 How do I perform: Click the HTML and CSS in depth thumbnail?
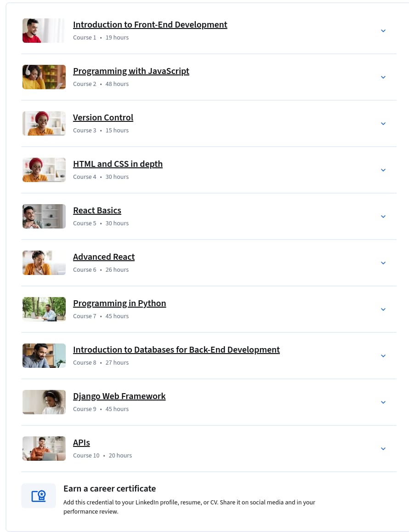pyautogui.click(x=44, y=170)
